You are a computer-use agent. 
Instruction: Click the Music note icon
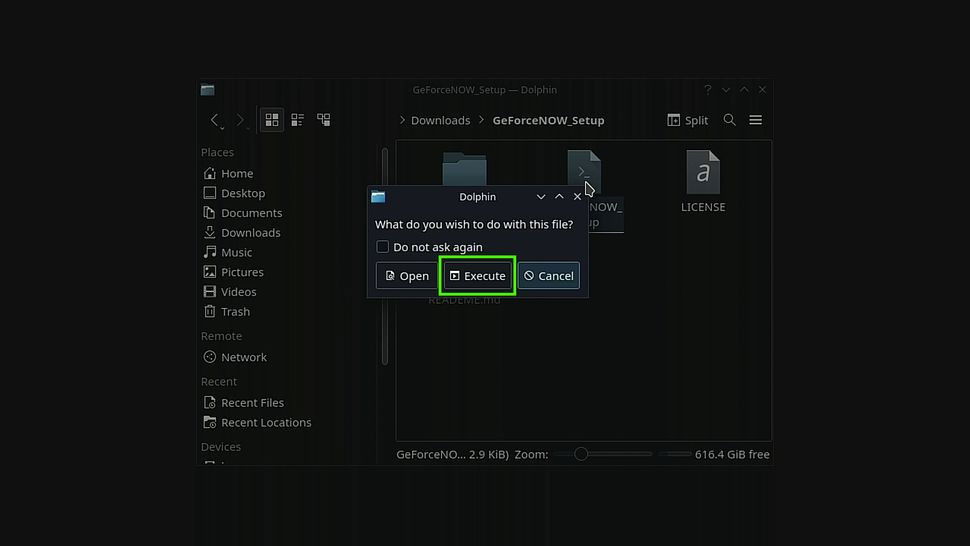point(210,252)
